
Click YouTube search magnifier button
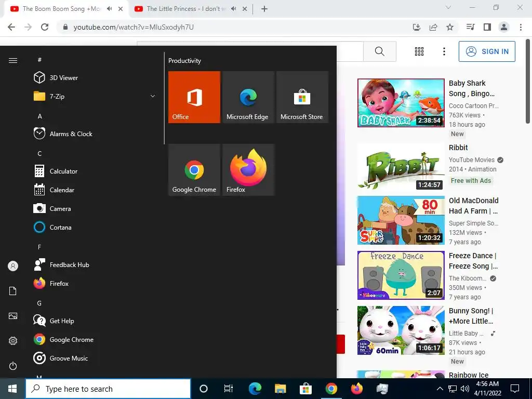380,51
